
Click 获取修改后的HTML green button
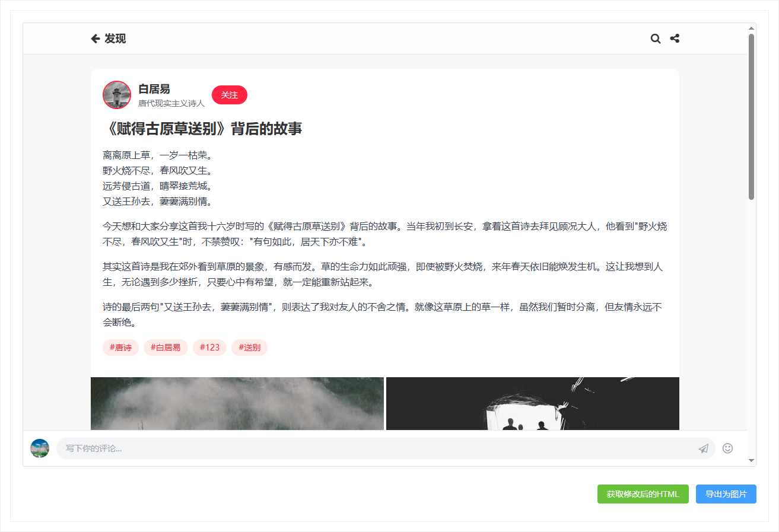click(x=643, y=494)
